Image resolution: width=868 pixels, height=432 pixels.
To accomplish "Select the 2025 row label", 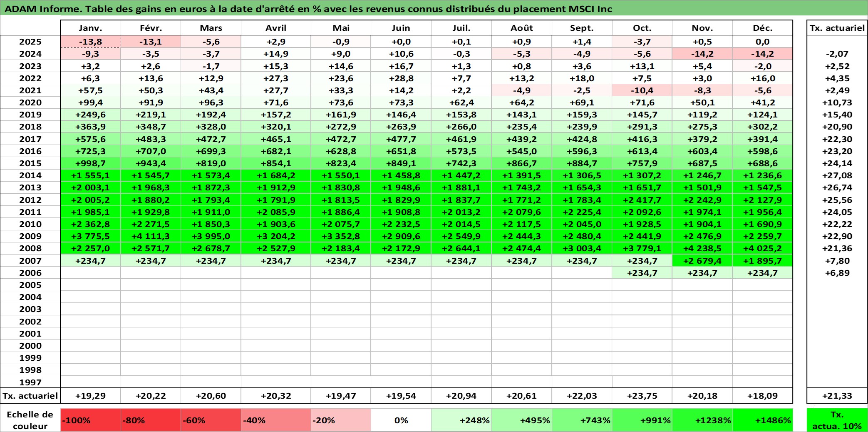I will (x=30, y=42).
